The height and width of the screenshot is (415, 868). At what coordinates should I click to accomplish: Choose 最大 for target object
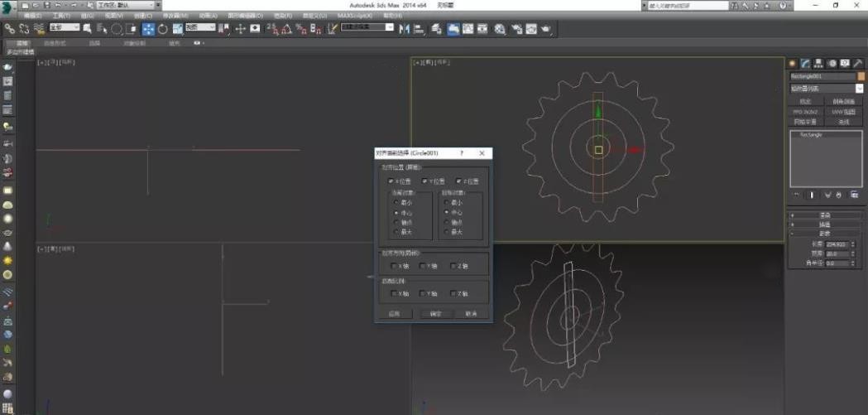(x=446, y=232)
